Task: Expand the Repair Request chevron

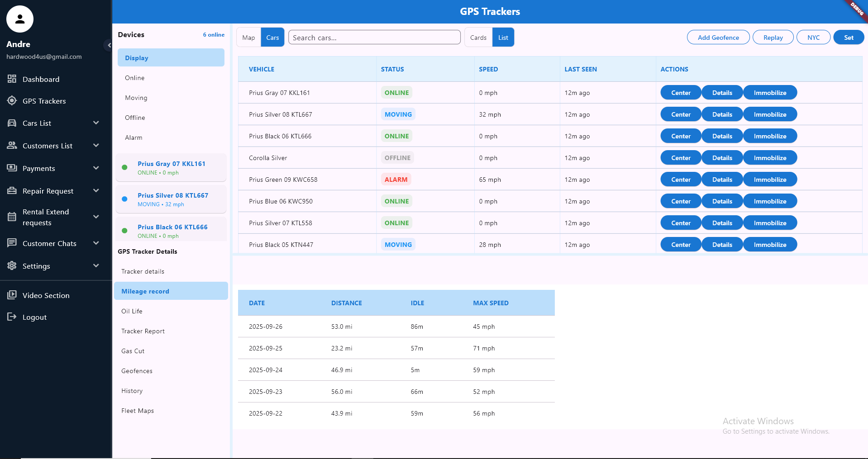Action: (96, 191)
